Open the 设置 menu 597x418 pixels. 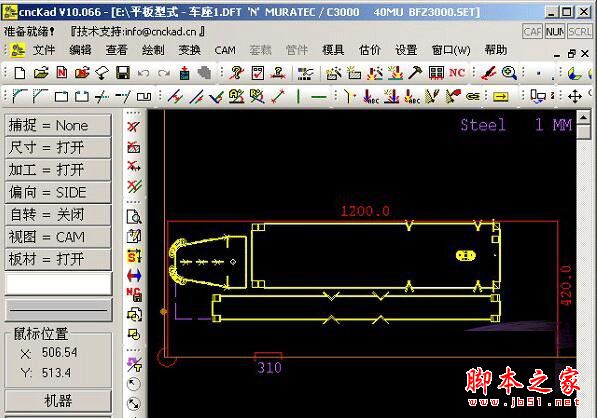click(406, 50)
